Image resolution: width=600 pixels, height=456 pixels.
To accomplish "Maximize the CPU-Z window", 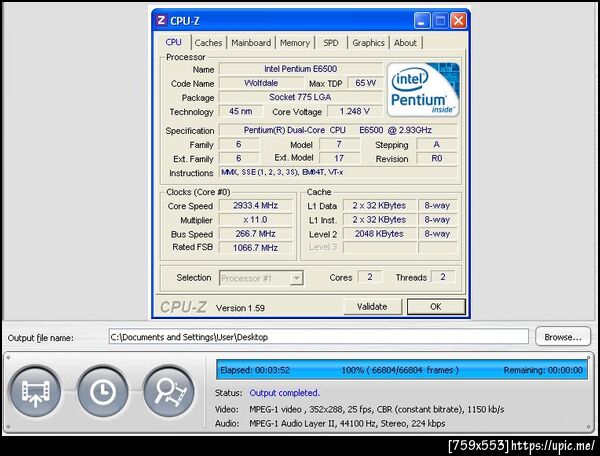I will point(440,21).
